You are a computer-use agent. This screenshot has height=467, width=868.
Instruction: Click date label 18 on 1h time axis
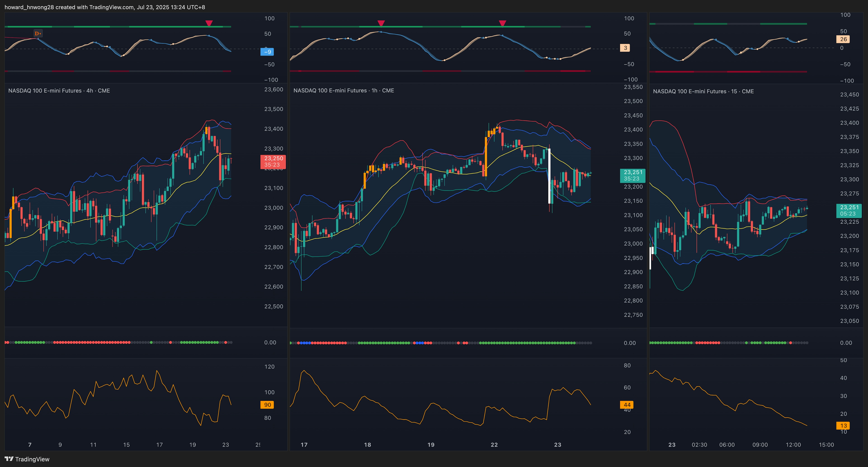[367, 445]
